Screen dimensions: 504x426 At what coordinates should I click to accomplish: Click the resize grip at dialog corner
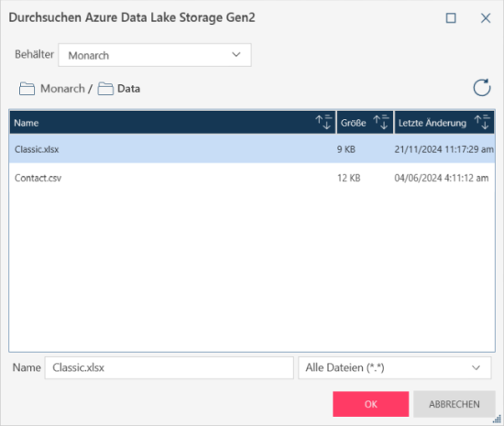497,419
